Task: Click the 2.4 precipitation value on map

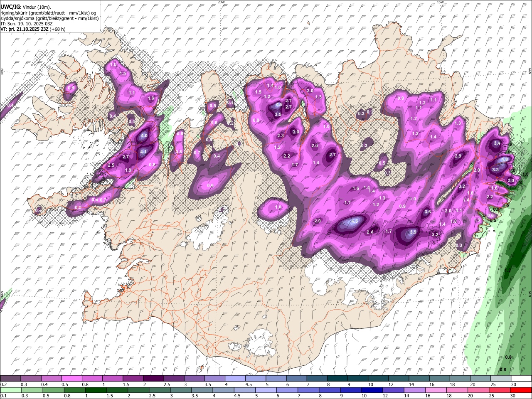Action: coord(370,232)
